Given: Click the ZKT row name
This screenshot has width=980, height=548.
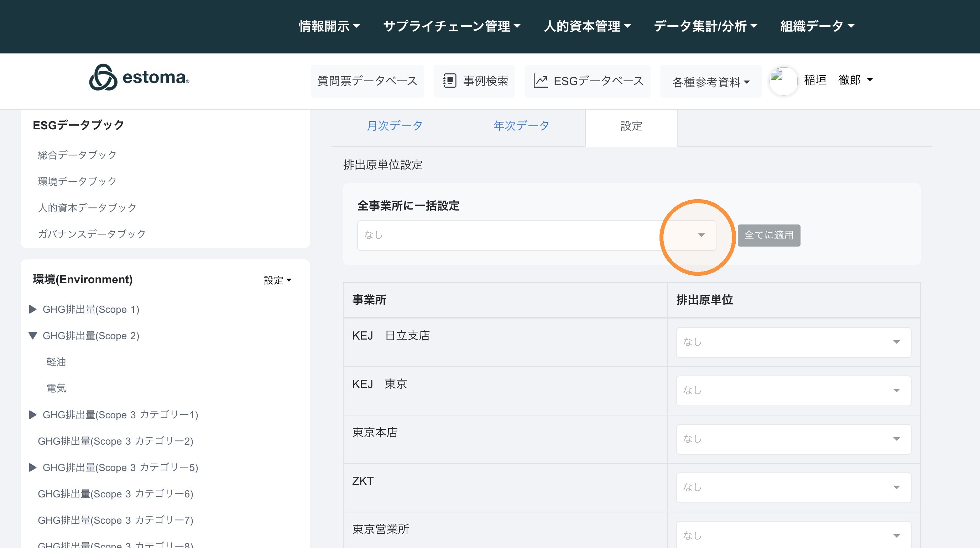Looking at the screenshot, I should (363, 481).
